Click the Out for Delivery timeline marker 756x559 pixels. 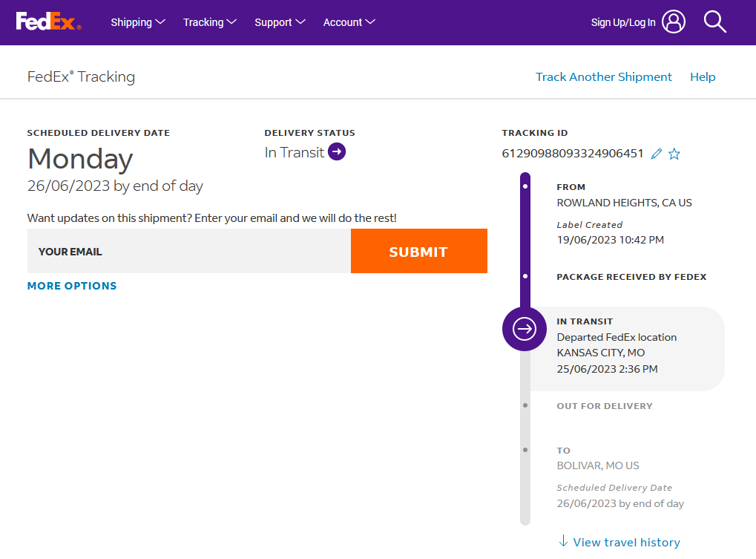[525, 405]
